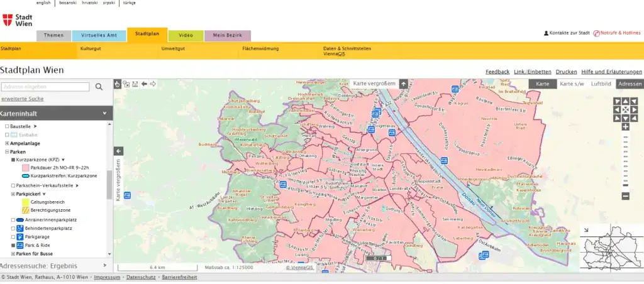Toggle Kurzparkzone (KPZ) layer checkbox
The image size is (644, 284).
[x=13, y=160]
